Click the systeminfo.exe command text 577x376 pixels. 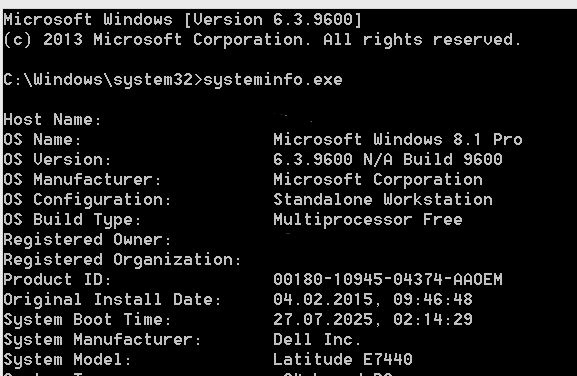click(273, 79)
